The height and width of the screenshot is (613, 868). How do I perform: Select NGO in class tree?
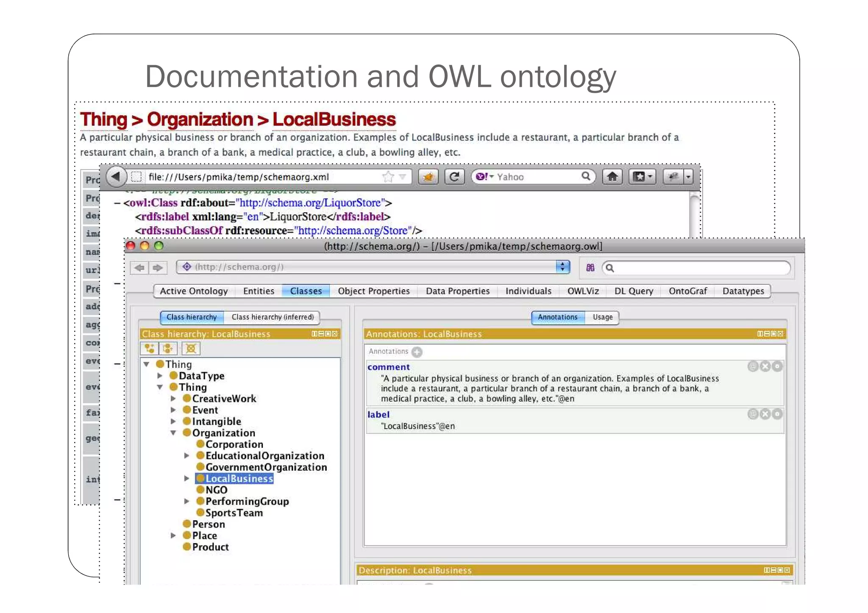click(212, 490)
